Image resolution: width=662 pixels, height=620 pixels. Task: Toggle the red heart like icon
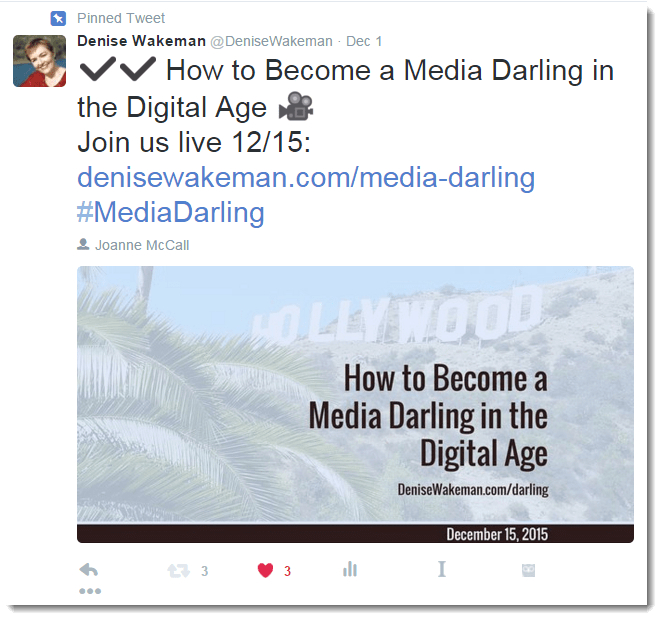click(x=266, y=571)
